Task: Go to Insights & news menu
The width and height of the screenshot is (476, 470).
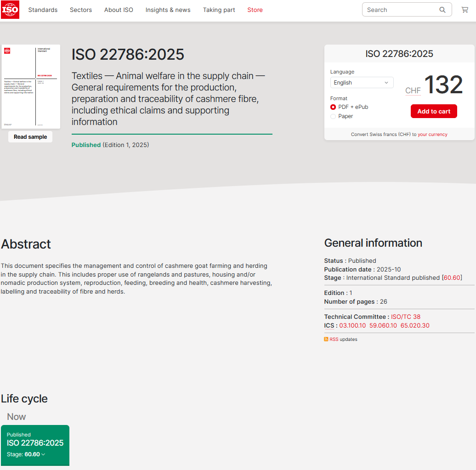Action: coord(168,10)
